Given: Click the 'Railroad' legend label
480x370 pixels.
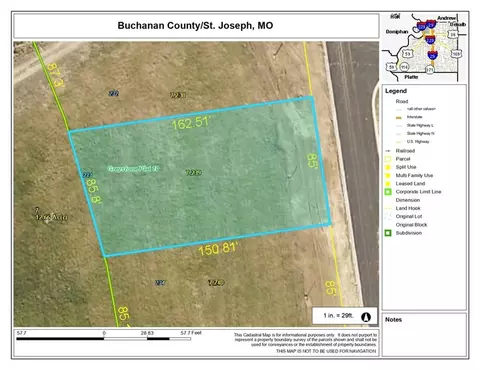Looking at the screenshot, I should (x=405, y=151).
